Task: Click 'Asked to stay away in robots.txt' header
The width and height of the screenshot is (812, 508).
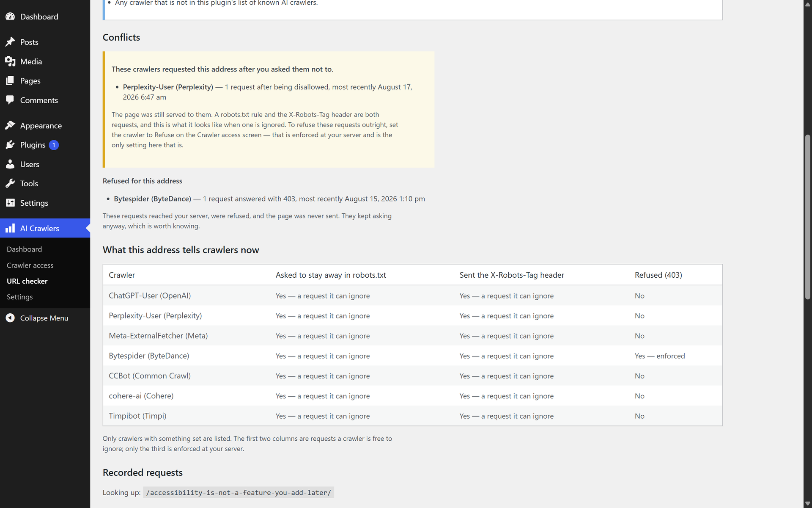Action: (x=331, y=275)
